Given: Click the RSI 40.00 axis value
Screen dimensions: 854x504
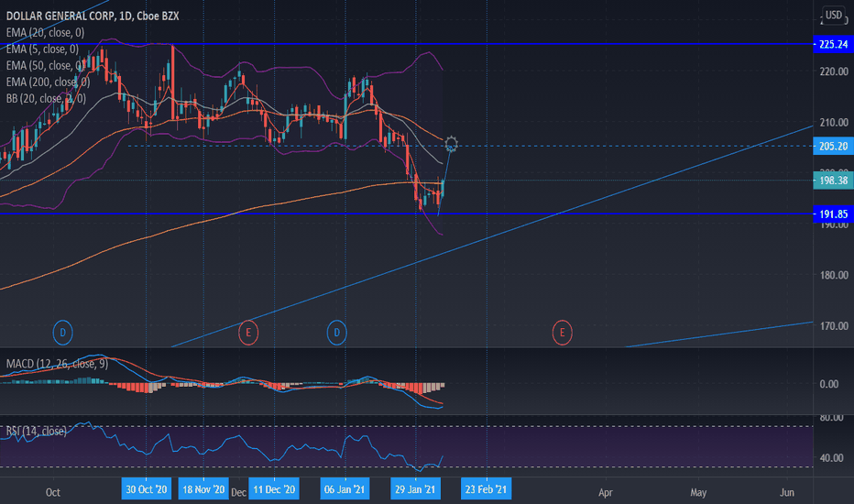Looking at the screenshot, I should [x=831, y=457].
